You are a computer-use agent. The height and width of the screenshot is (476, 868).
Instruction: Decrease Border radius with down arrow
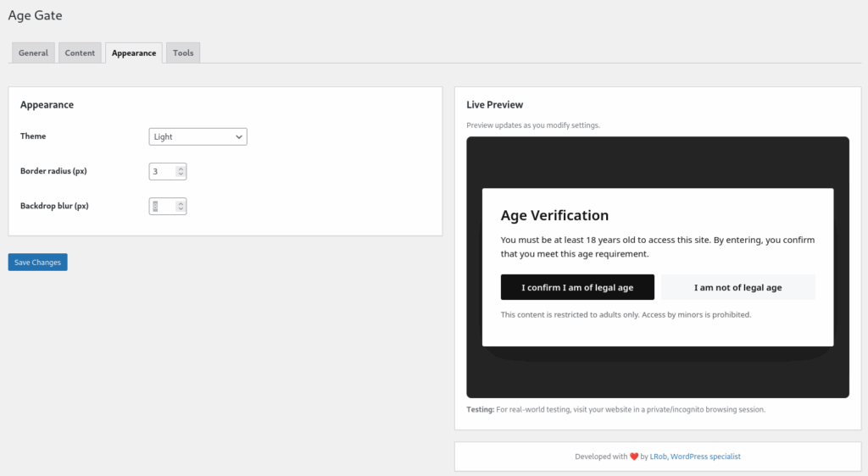[x=181, y=174]
